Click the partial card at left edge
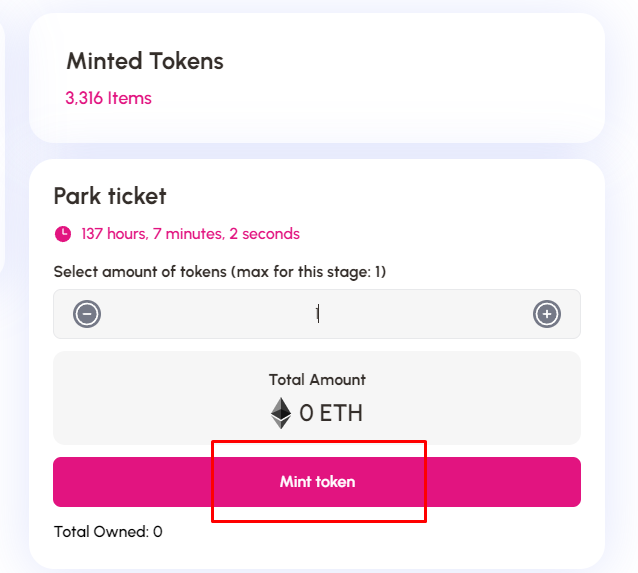 [x=3, y=150]
